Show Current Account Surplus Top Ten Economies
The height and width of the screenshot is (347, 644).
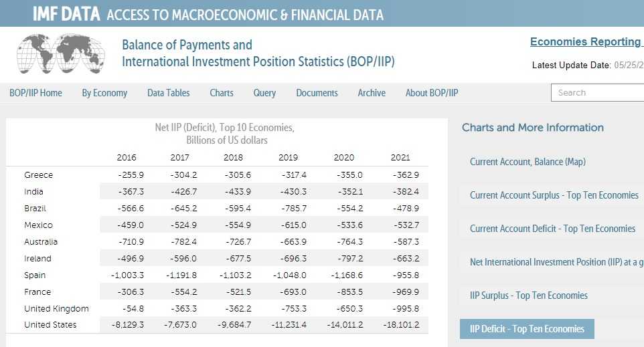(x=554, y=195)
